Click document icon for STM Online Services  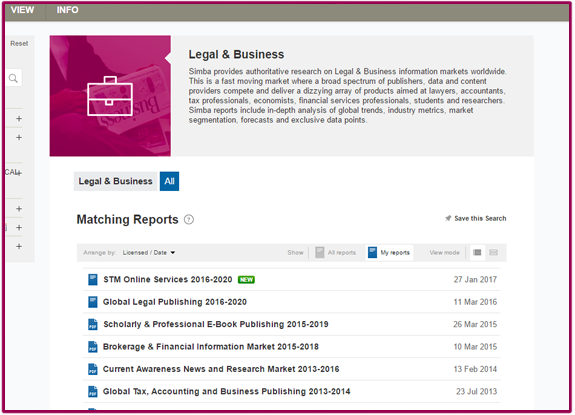[93, 280]
